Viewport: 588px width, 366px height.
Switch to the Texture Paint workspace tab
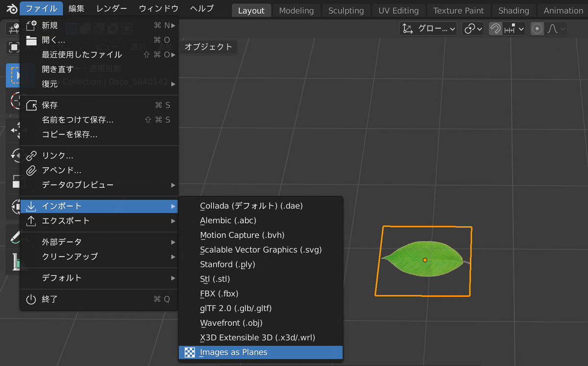point(459,10)
